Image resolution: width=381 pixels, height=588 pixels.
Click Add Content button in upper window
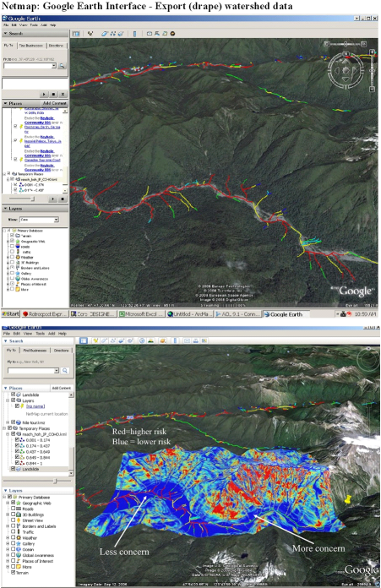tap(55, 103)
